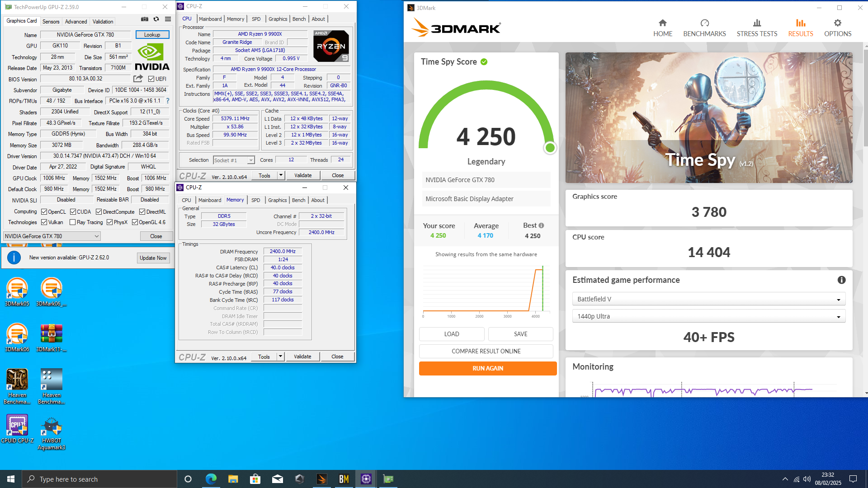Open Mainboard tab in top CPU-Z window
The image size is (868, 488).
(x=210, y=19)
